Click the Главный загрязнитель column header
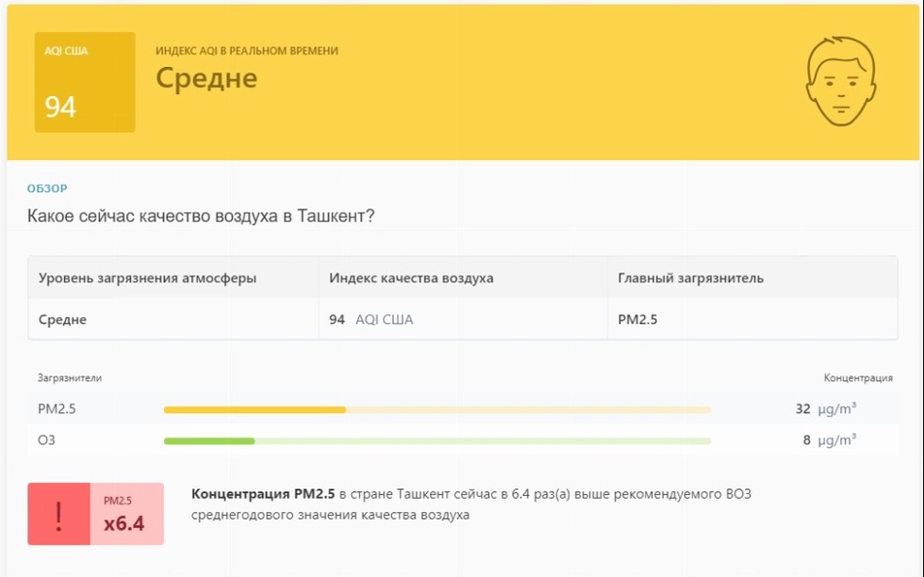924x577 pixels. click(690, 278)
